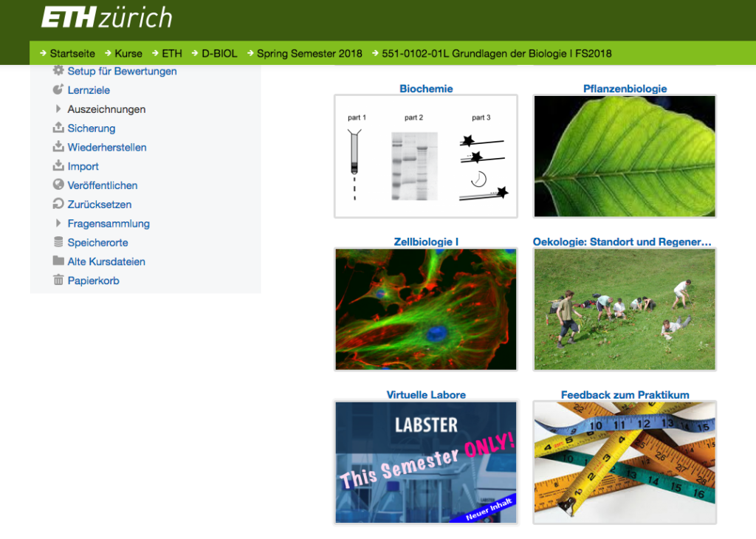Open the Wiederherstellen link
Viewport: 756px width, 539px height.
click(107, 148)
